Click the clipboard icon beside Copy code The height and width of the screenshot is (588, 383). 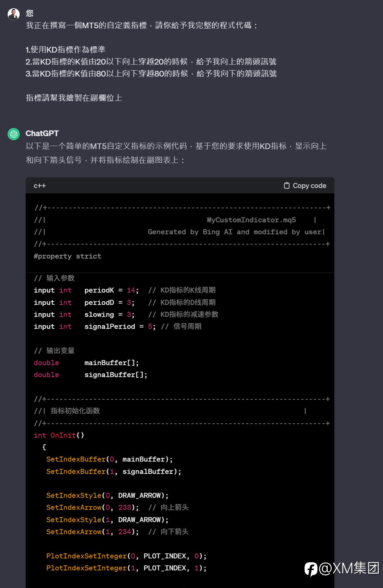[x=287, y=186]
